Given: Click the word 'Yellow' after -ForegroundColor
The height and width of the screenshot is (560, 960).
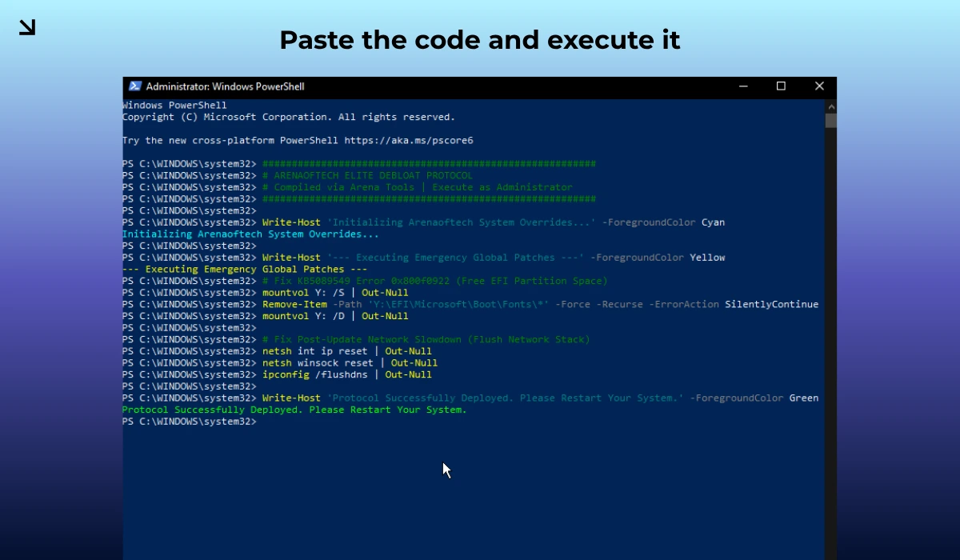Looking at the screenshot, I should [707, 258].
